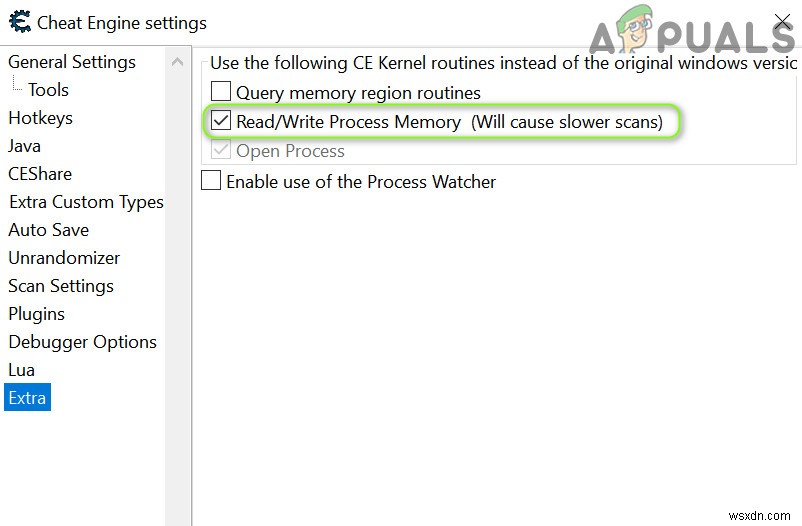The width and height of the screenshot is (802, 526).
Task: Open Java settings page
Action: (25, 146)
